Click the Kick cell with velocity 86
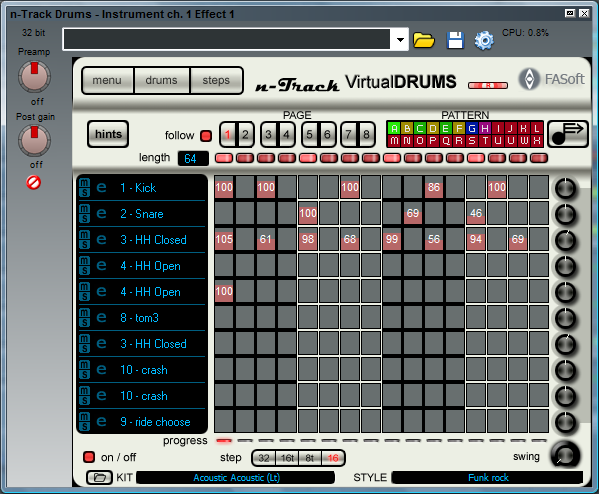Screen dimensions: 599x494 (434, 187)
